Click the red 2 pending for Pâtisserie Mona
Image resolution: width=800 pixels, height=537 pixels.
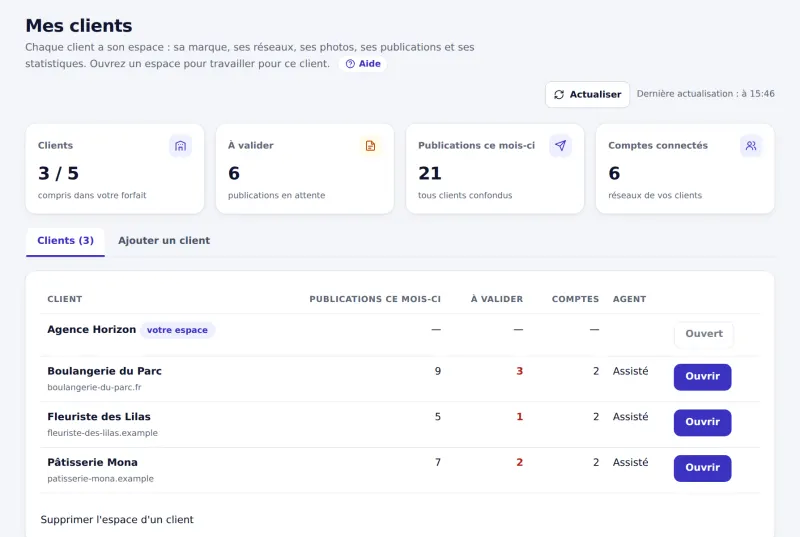[x=519, y=463]
